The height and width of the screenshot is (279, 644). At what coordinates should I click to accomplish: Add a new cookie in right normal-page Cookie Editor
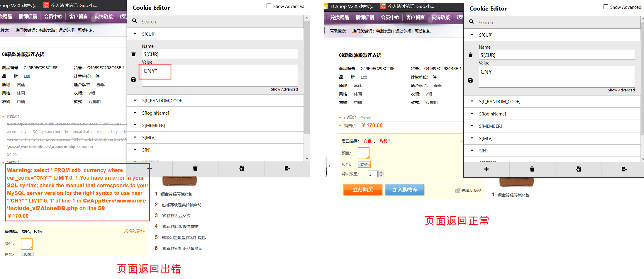487,169
